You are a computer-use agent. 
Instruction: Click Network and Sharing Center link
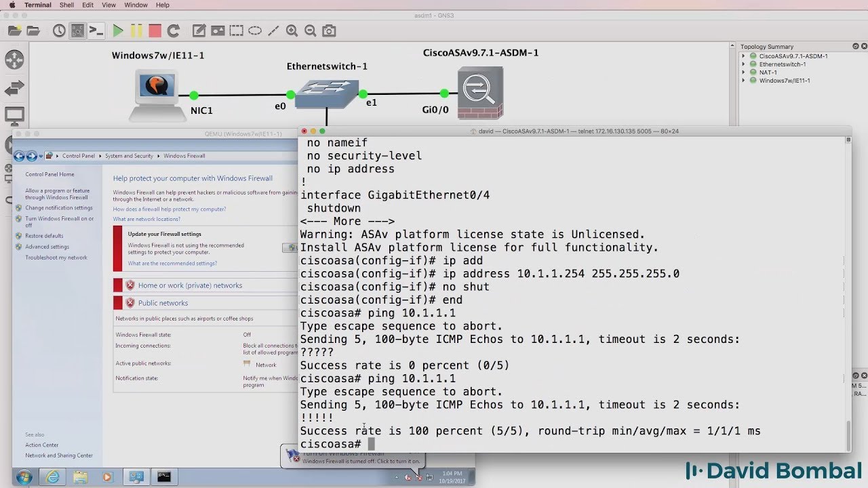coord(59,455)
